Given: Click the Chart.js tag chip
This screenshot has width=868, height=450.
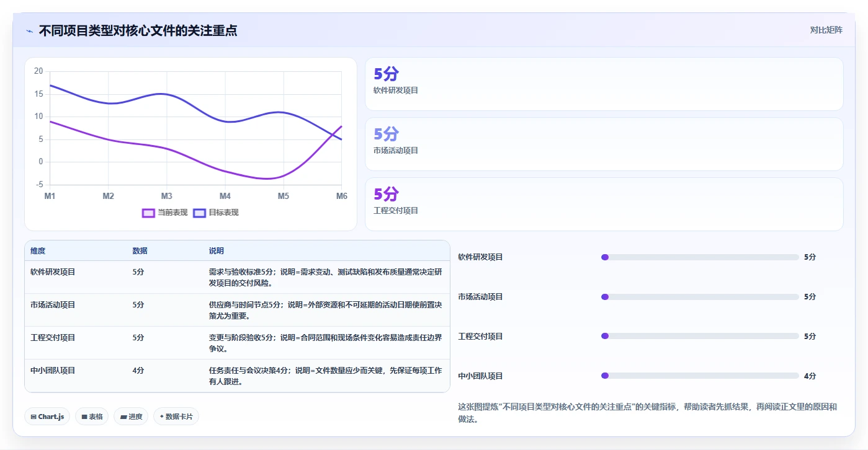Looking at the screenshot, I should click(48, 417).
